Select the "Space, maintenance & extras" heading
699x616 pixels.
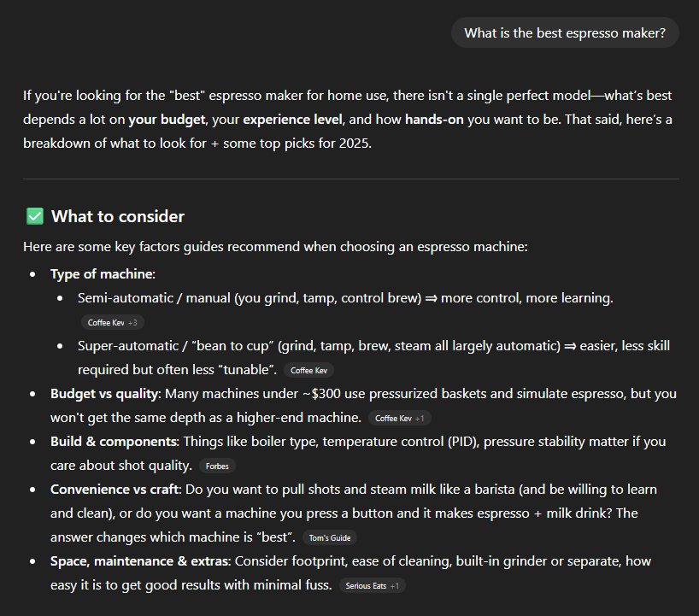[140, 561]
